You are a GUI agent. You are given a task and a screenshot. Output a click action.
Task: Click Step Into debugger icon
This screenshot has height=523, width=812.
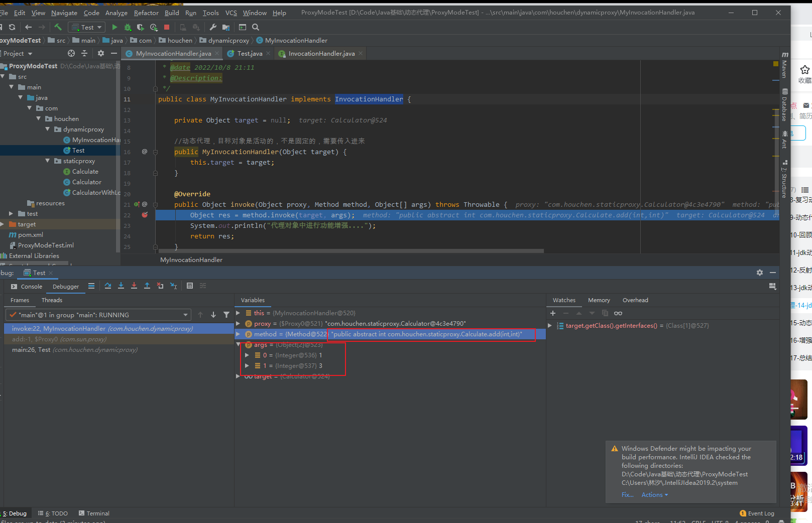tap(121, 286)
